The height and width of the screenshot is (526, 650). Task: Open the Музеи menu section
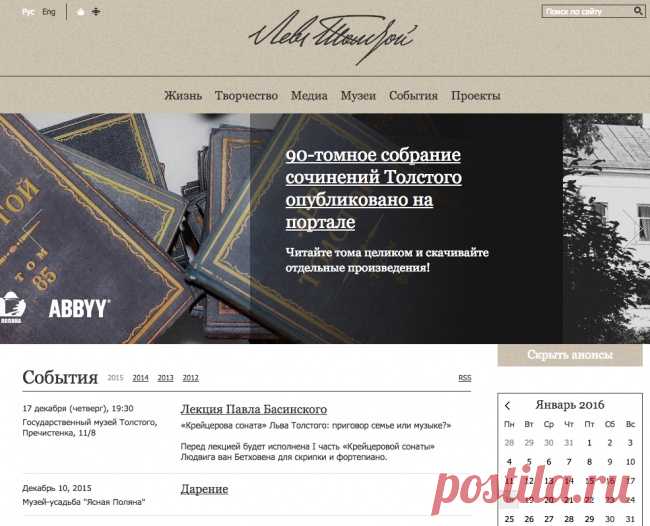[x=358, y=96]
